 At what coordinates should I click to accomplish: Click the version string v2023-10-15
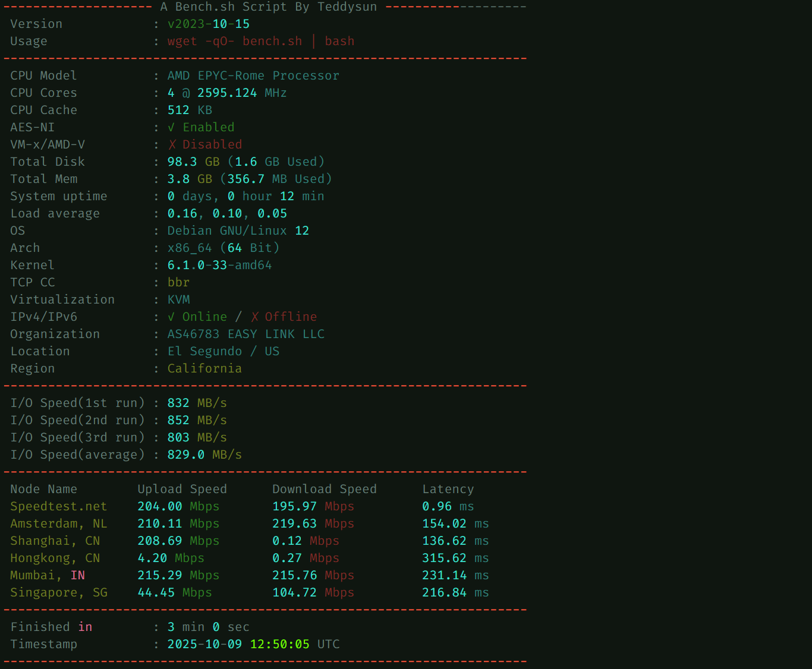coord(208,24)
